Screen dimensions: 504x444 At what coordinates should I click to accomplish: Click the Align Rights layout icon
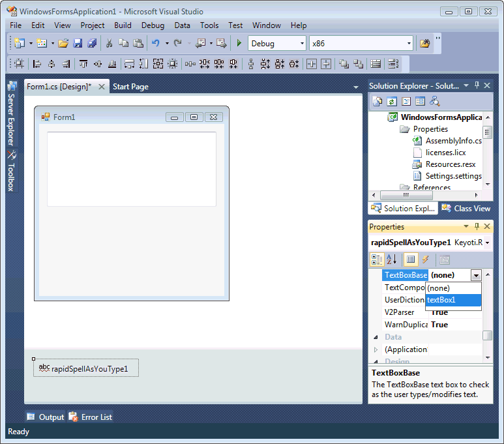coord(66,64)
